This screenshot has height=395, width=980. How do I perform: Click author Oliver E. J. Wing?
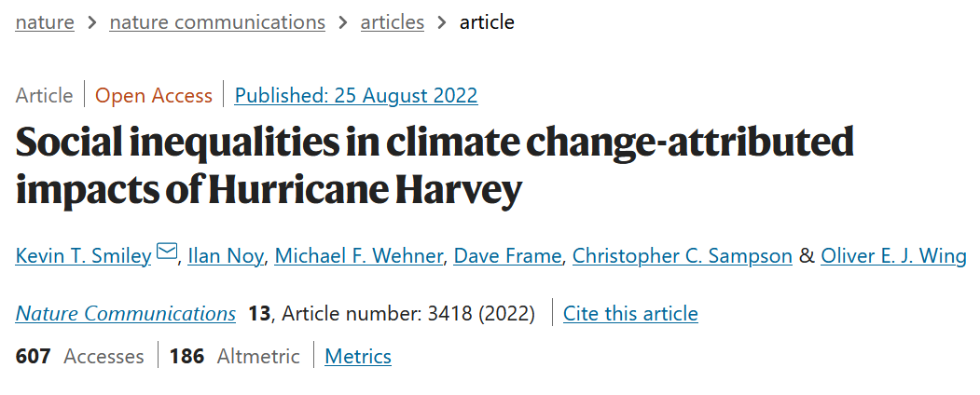(x=893, y=255)
